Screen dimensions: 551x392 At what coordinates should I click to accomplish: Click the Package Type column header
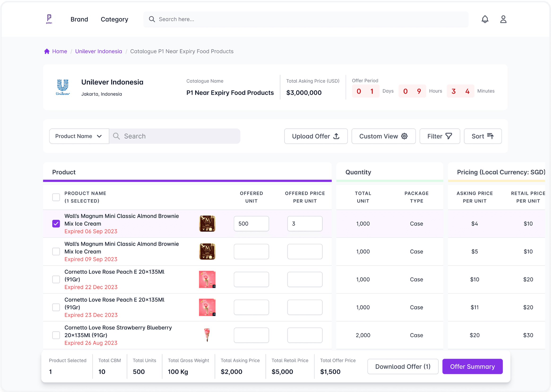tap(417, 197)
